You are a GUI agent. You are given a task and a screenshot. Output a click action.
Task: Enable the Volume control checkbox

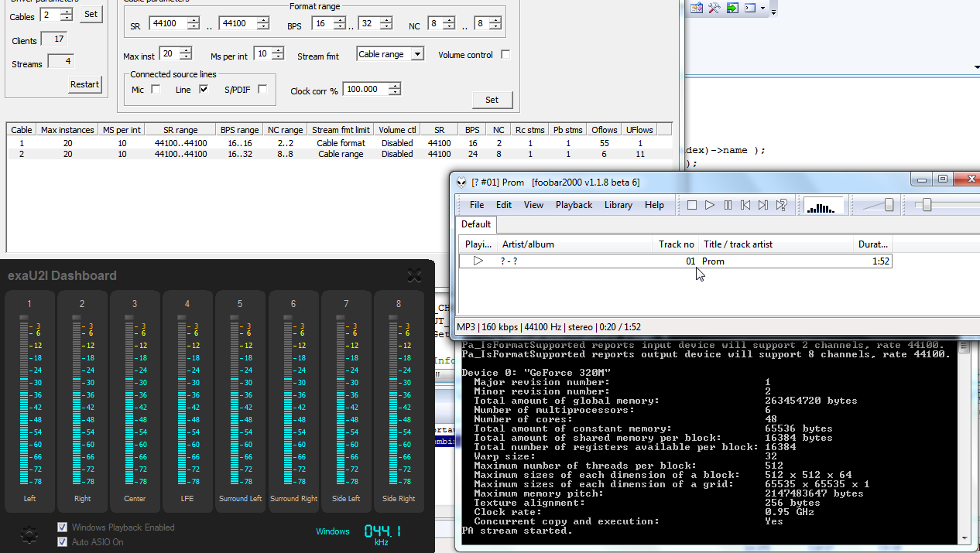505,55
